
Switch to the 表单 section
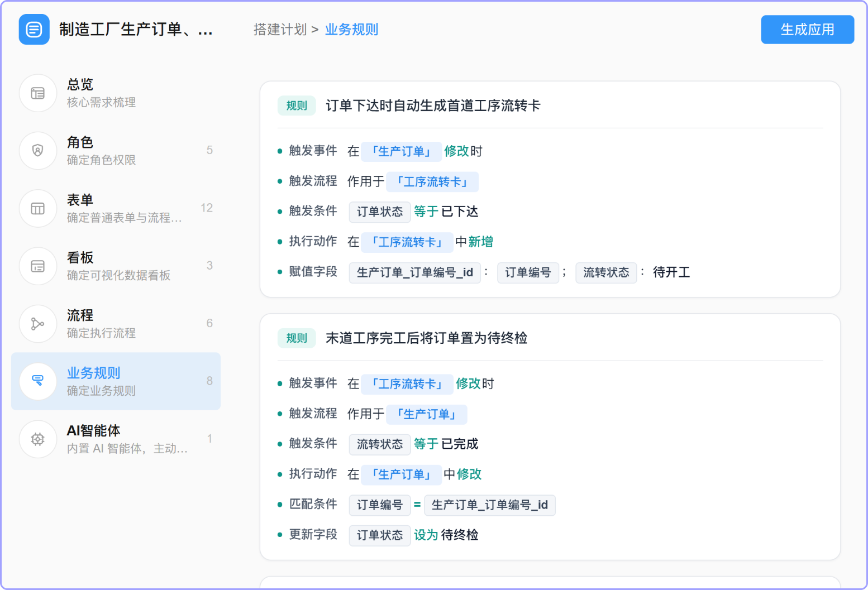coord(116,209)
